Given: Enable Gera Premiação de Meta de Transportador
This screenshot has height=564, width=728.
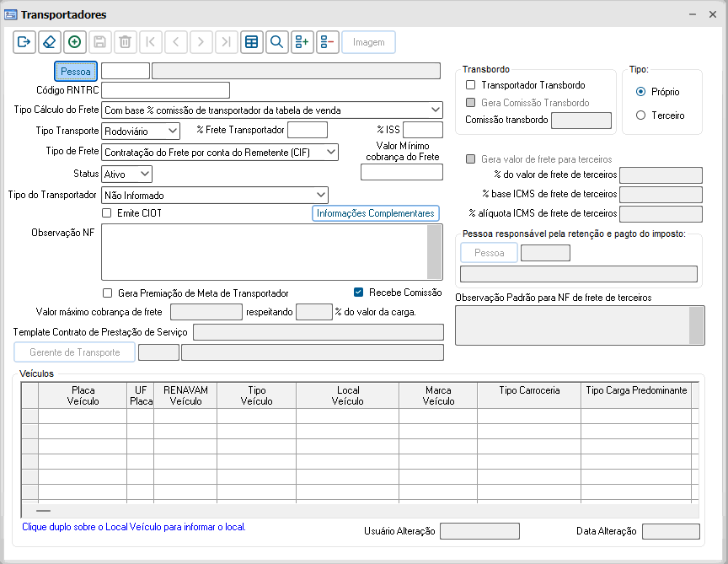Looking at the screenshot, I should (107, 293).
